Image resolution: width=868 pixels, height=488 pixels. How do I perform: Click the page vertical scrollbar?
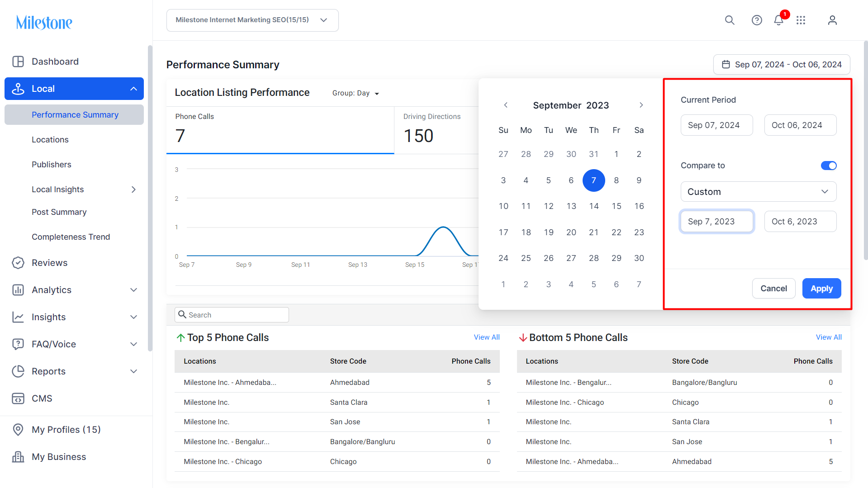(866, 150)
